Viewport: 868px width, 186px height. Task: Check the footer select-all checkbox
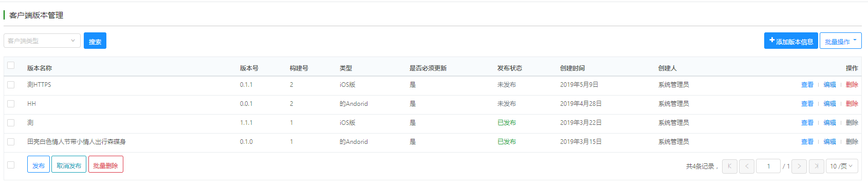(11, 165)
